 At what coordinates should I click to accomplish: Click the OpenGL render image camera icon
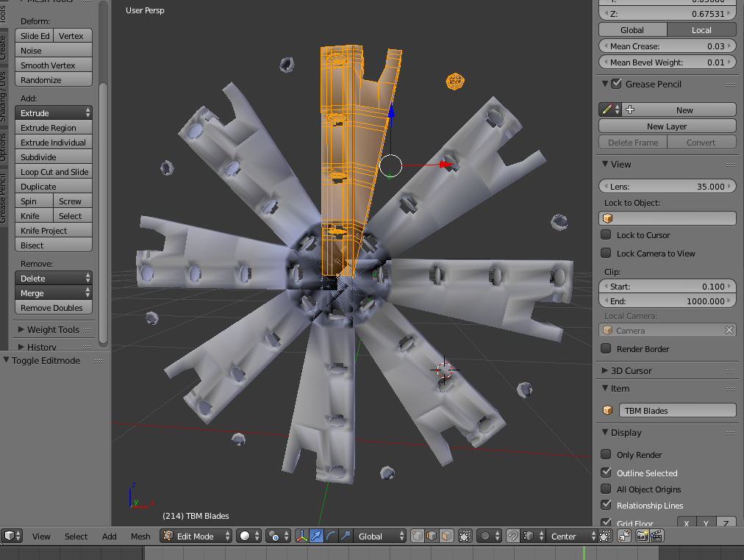[643, 536]
